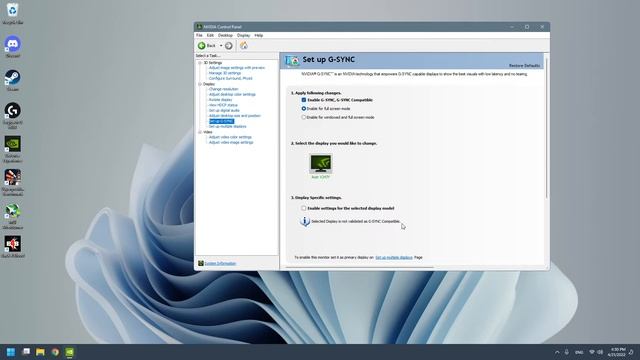Select Adjust image settings with preview

(237, 68)
